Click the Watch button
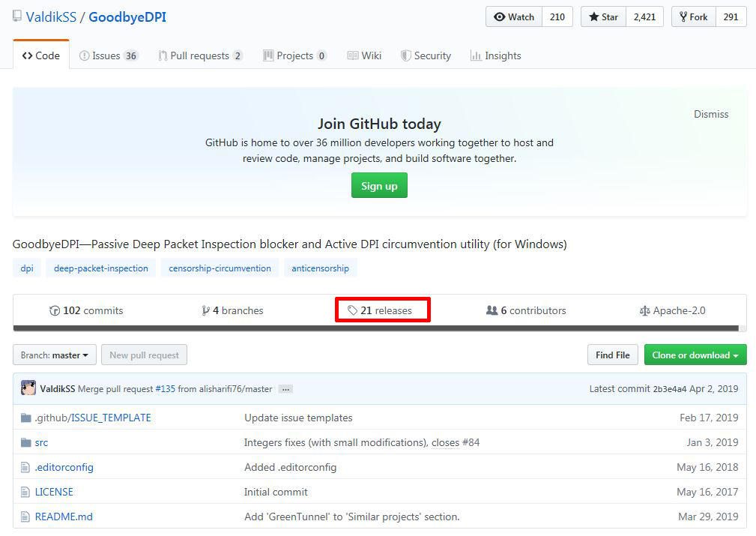This screenshot has width=756, height=536. coord(514,17)
